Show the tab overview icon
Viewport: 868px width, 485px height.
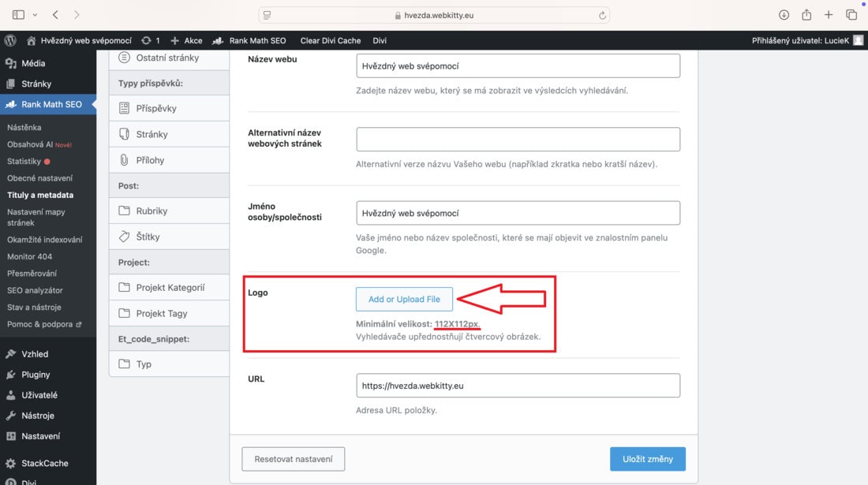tap(851, 15)
